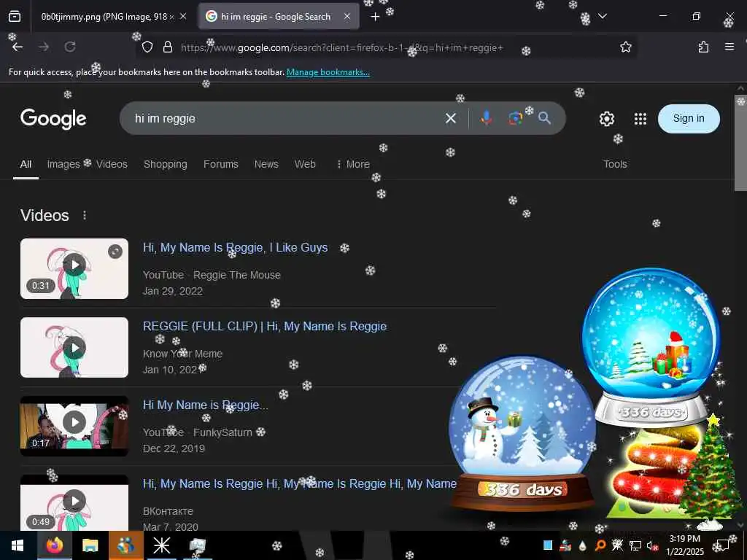Viewport: 747px width, 560px height.
Task: Click the magnifier search button
Action: pyautogui.click(x=544, y=118)
